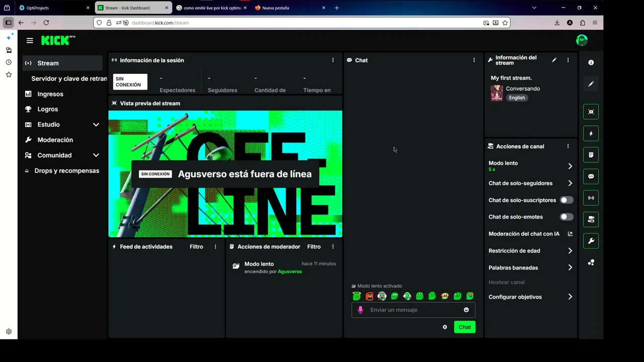
Task: Click the dashboard.kick.com address bar
Action: 302,23
